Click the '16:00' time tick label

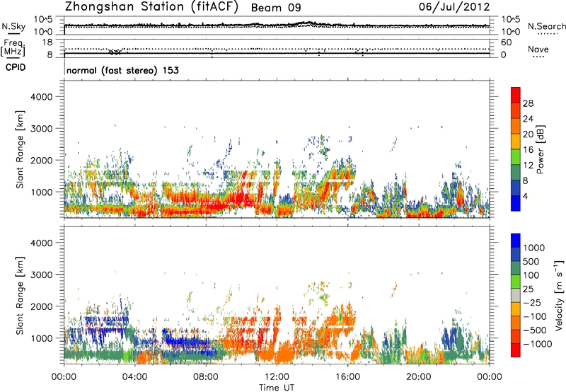[x=347, y=377]
